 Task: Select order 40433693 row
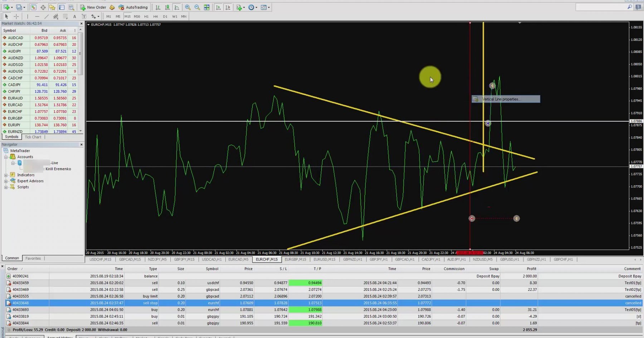[324, 310]
